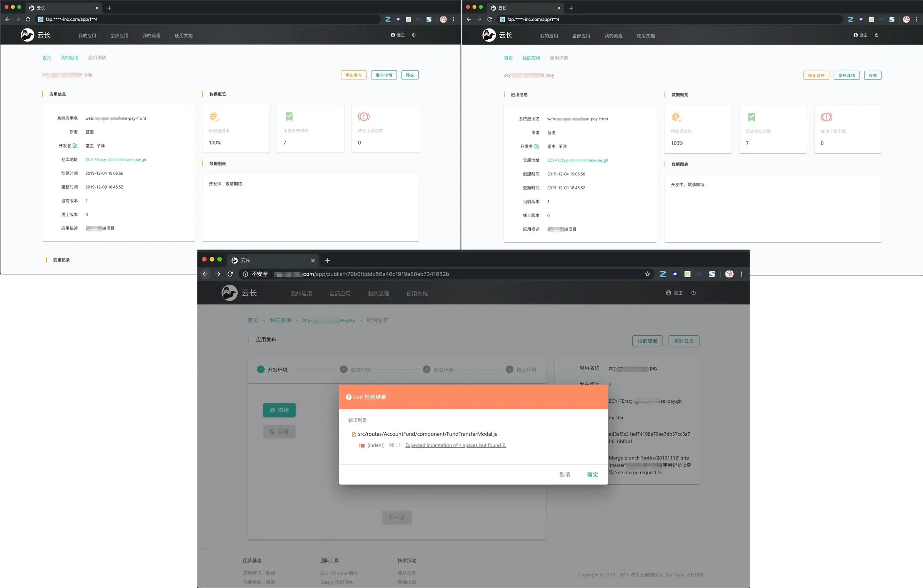Screen dimensions: 923x588
Task: Reload the bottom browser window page
Action: click(230, 274)
